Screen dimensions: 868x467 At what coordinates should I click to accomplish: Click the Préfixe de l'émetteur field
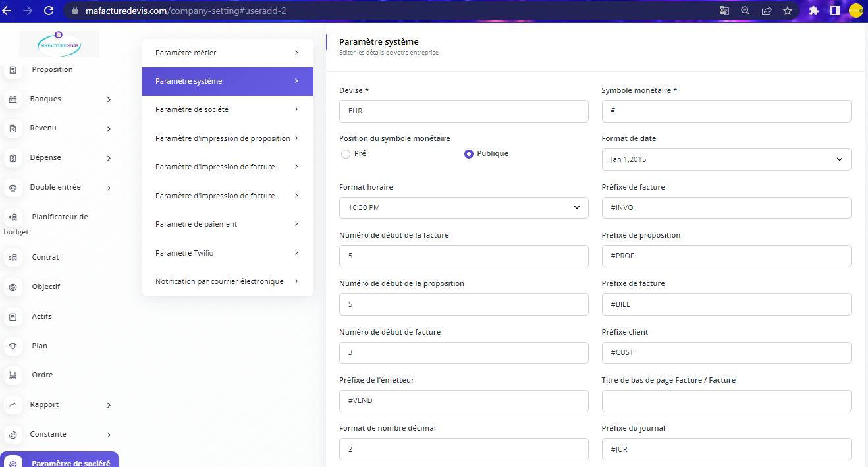pyautogui.click(x=464, y=401)
